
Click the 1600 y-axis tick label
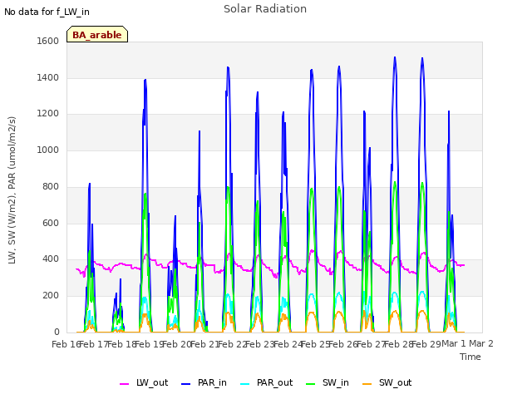click(x=48, y=41)
